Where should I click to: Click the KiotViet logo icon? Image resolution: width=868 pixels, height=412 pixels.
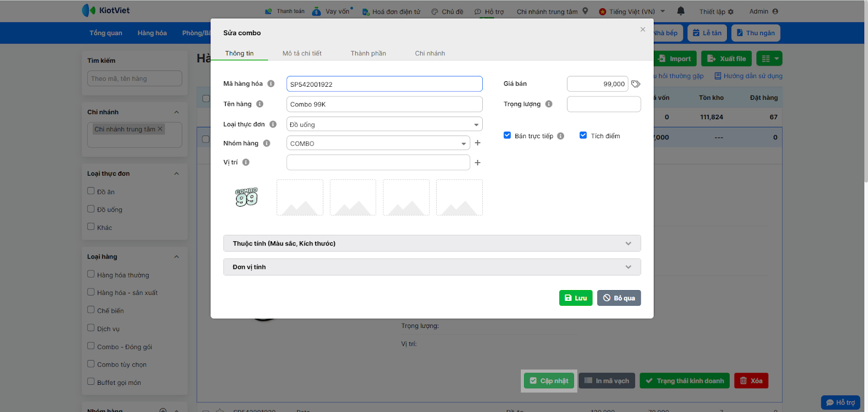tap(88, 10)
